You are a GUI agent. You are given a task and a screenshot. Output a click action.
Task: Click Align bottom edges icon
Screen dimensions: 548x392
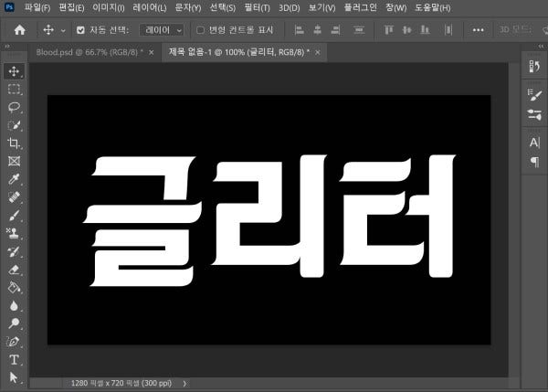point(425,30)
